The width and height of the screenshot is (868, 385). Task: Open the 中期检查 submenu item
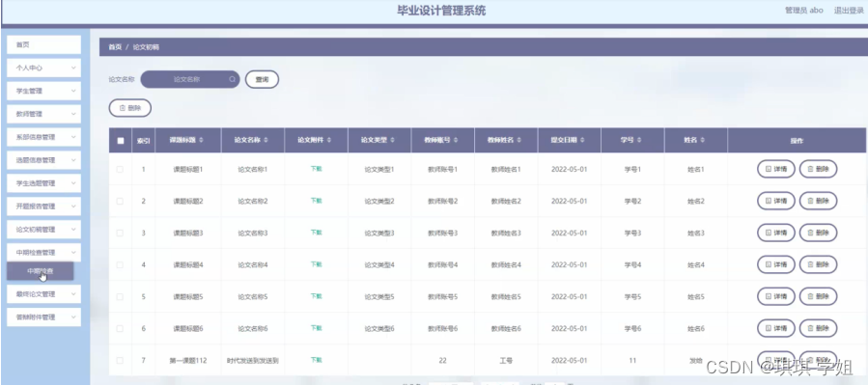tap(40, 271)
